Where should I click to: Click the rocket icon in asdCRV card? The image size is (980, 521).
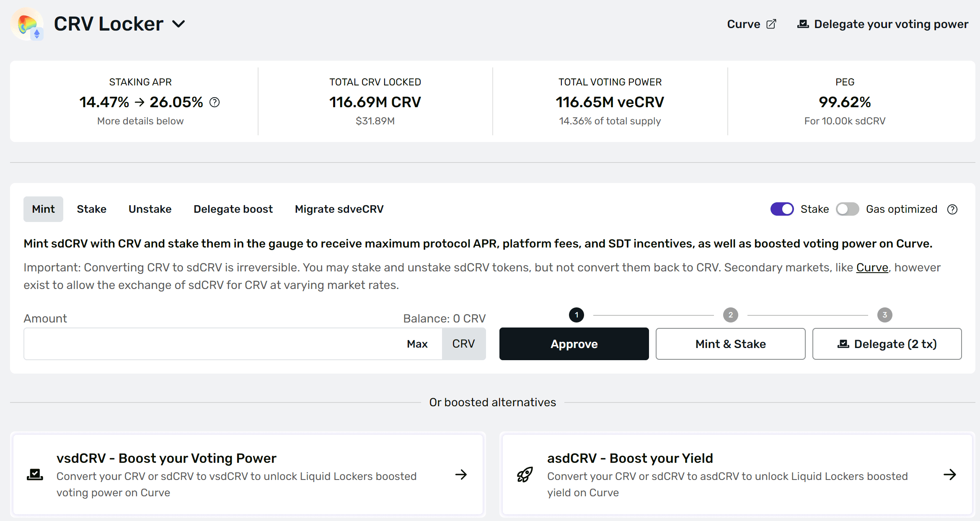[525, 475]
